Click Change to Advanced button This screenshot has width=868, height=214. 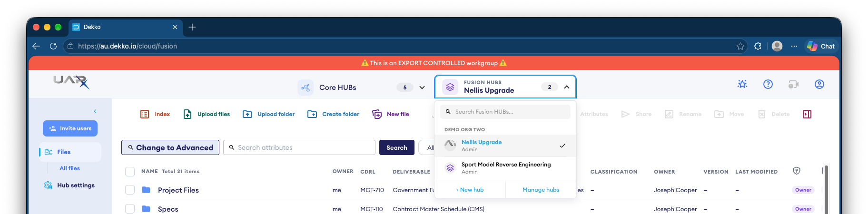[x=170, y=147]
